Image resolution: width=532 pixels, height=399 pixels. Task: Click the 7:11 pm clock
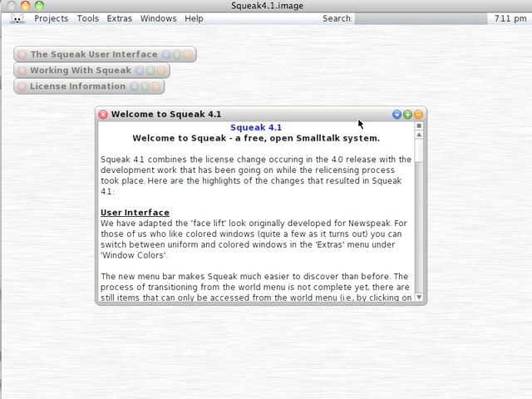tap(510, 18)
